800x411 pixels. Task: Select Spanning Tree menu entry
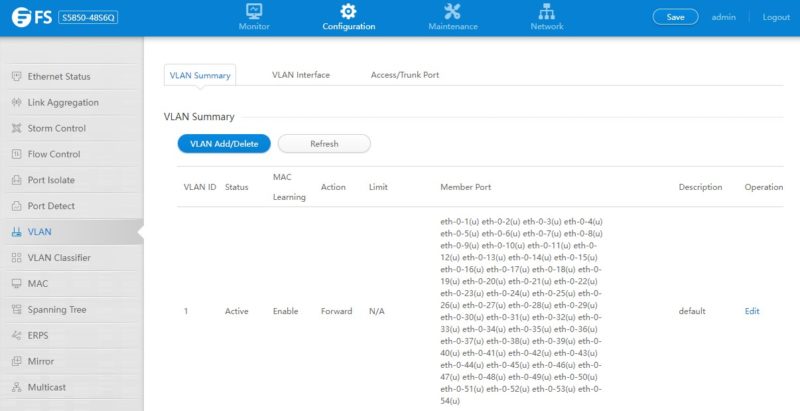tap(57, 310)
